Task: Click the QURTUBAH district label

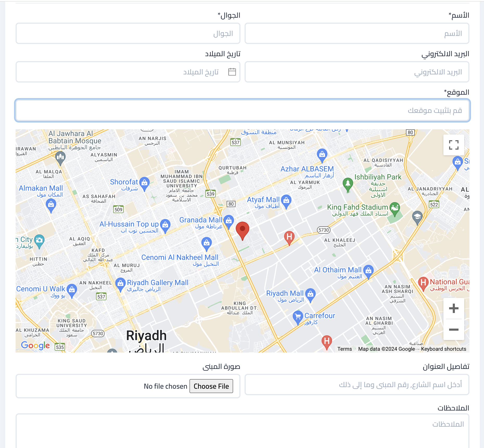Action: 232,170
